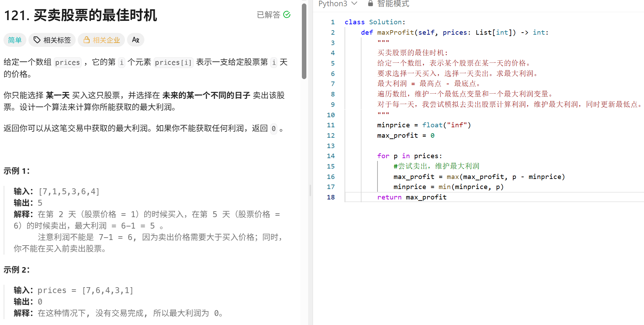This screenshot has width=644, height=325.
Task: Click the tag icon on 相关标签
Action: click(37, 40)
